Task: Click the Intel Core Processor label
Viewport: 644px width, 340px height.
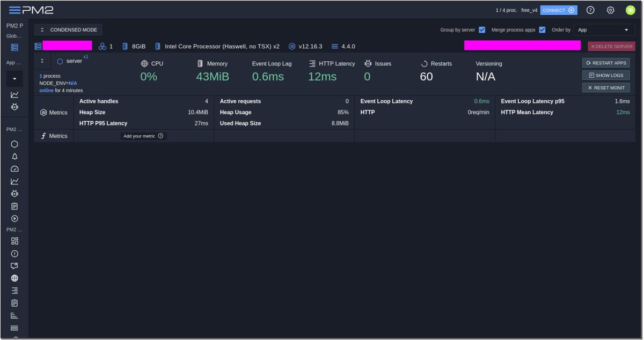Action: [x=222, y=47]
